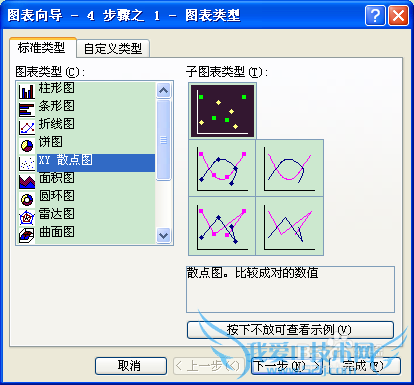
Task: Open the 自定义类型 tab
Action: tap(113, 49)
